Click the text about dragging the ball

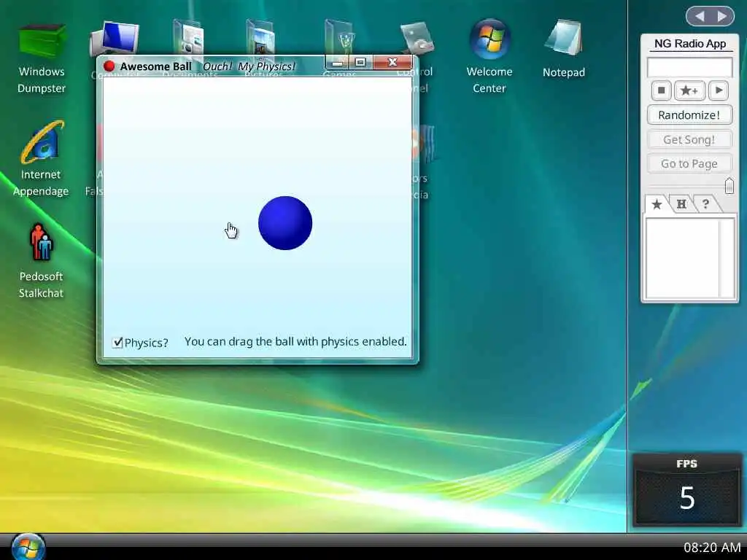pos(295,342)
